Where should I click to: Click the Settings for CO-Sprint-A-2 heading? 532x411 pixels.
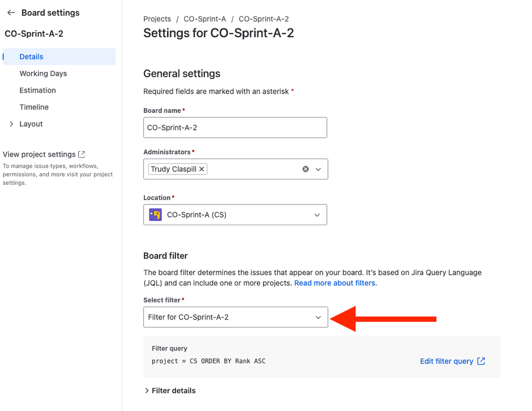click(218, 33)
